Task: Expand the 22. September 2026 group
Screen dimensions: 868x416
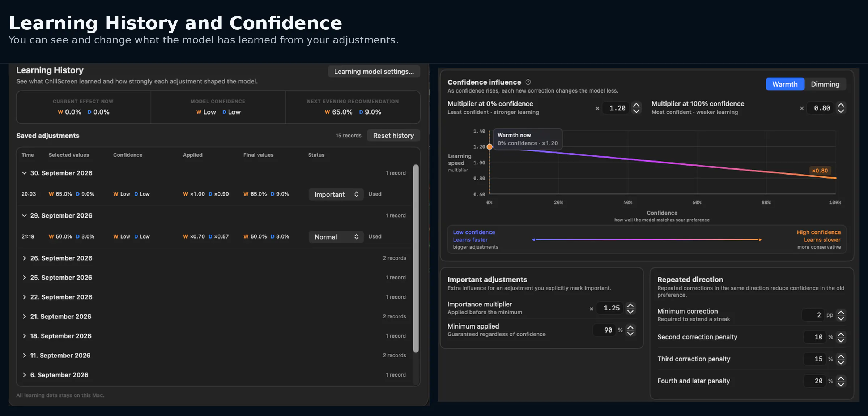Action: click(24, 297)
